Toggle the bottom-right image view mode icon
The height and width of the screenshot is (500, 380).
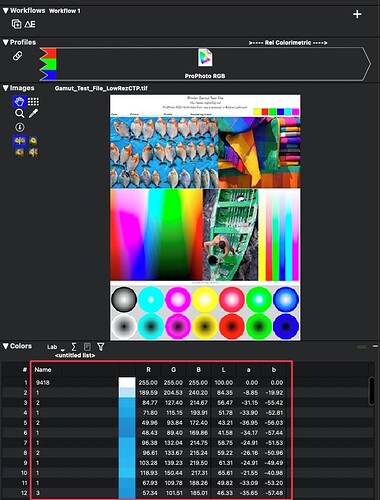coord(33,153)
